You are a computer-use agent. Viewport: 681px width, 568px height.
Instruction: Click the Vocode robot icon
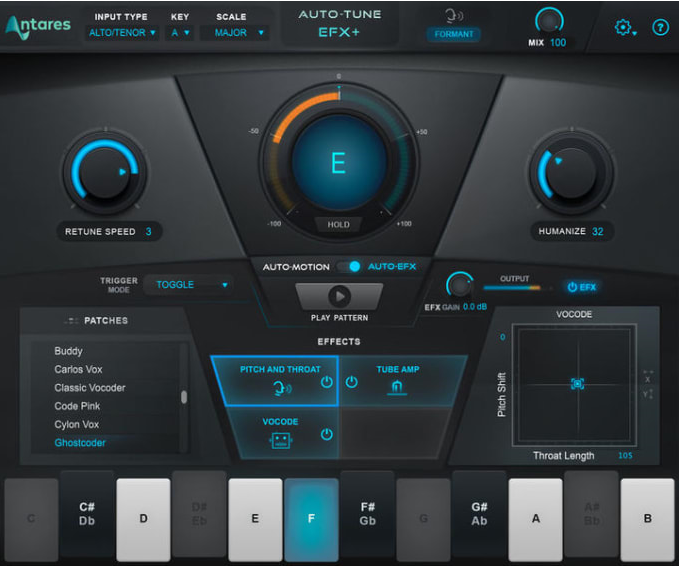tap(281, 440)
